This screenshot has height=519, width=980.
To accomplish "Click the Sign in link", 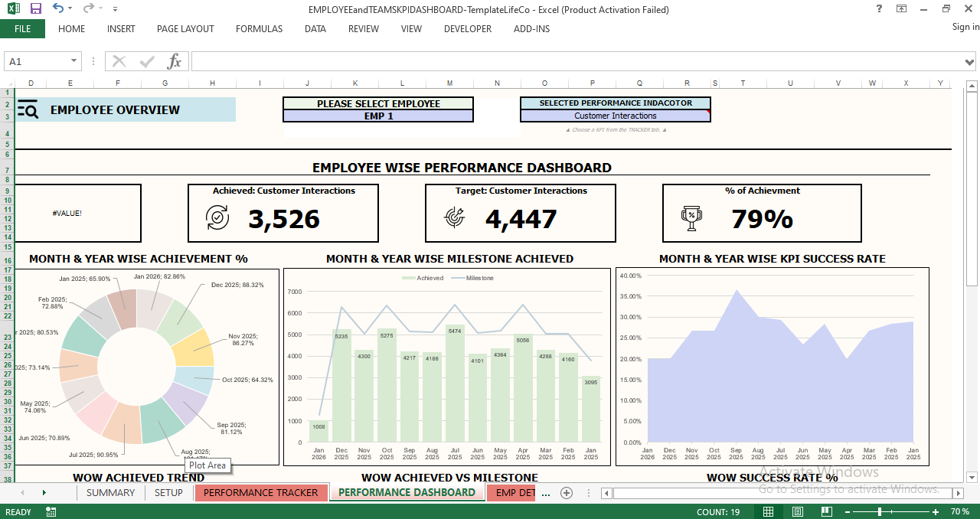I will [x=965, y=27].
